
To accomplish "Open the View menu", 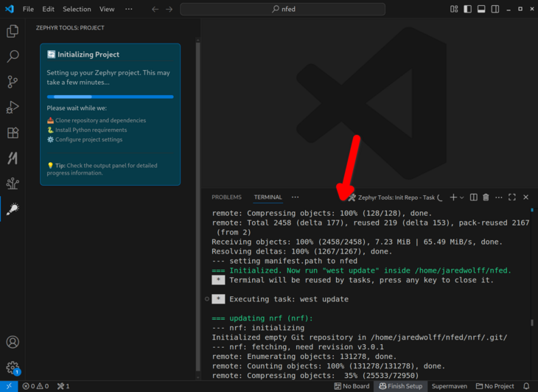I will coord(107,10).
